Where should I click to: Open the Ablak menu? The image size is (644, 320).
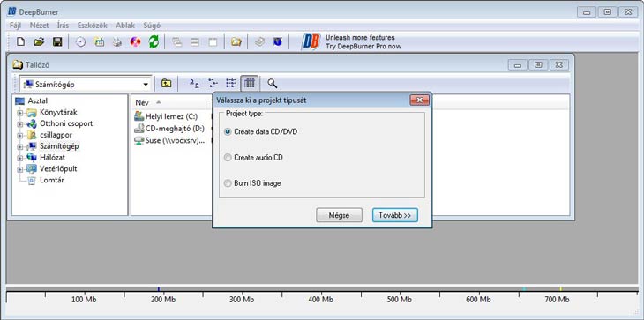tap(125, 26)
